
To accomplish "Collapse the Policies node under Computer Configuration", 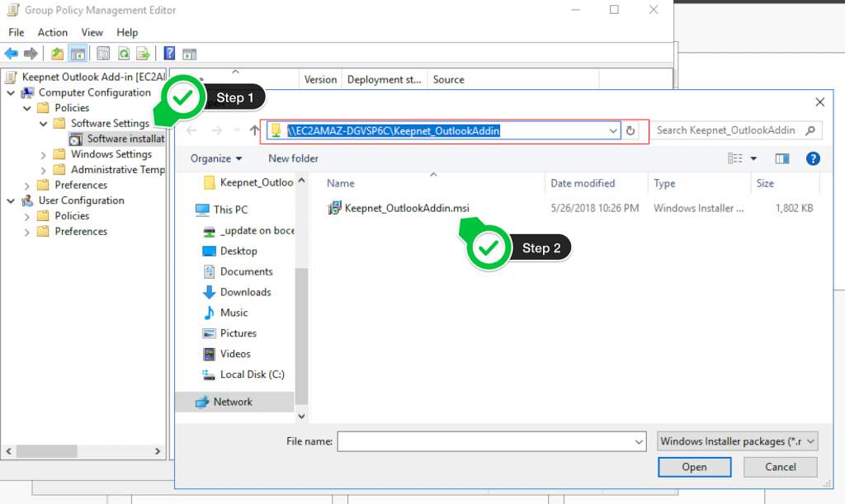I will pos(27,108).
